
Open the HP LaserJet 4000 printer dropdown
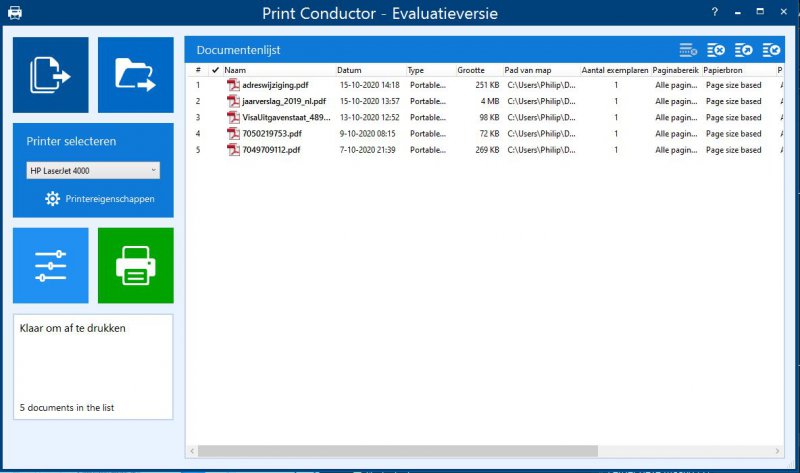coord(93,170)
